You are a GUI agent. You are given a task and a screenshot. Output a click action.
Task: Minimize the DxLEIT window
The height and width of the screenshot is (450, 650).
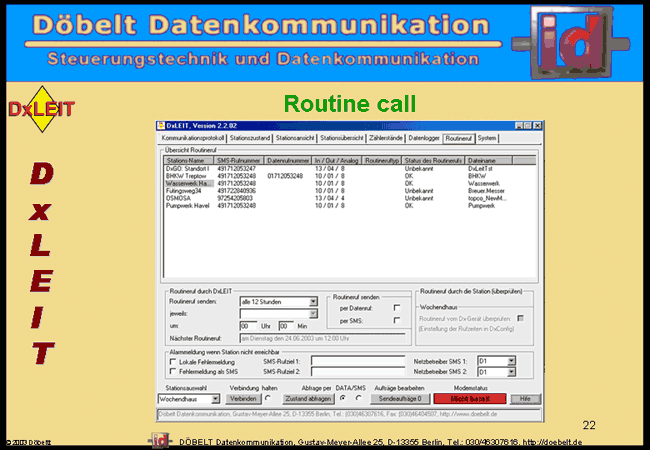pyautogui.click(x=519, y=126)
